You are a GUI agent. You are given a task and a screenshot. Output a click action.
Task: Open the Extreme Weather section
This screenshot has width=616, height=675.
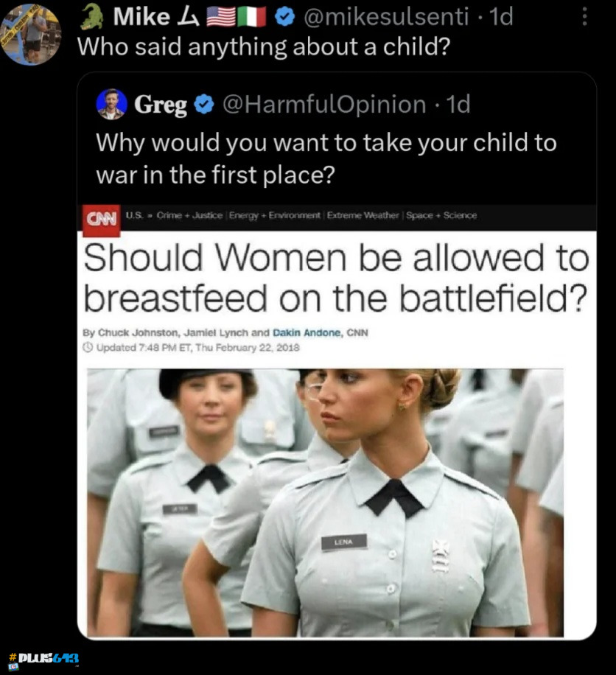[363, 215]
